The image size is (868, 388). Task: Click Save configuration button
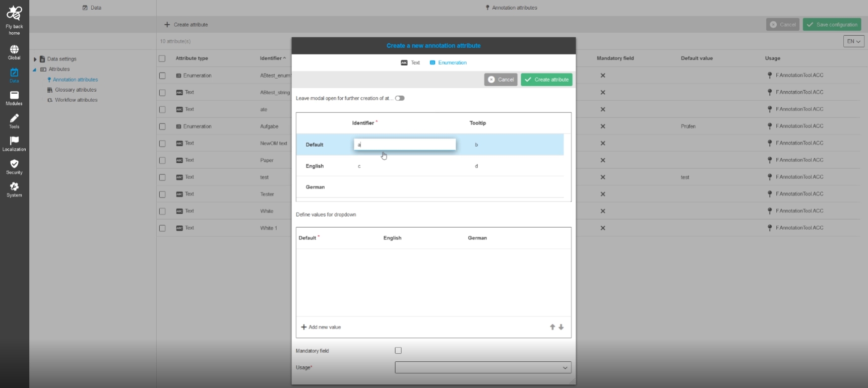[x=832, y=25]
